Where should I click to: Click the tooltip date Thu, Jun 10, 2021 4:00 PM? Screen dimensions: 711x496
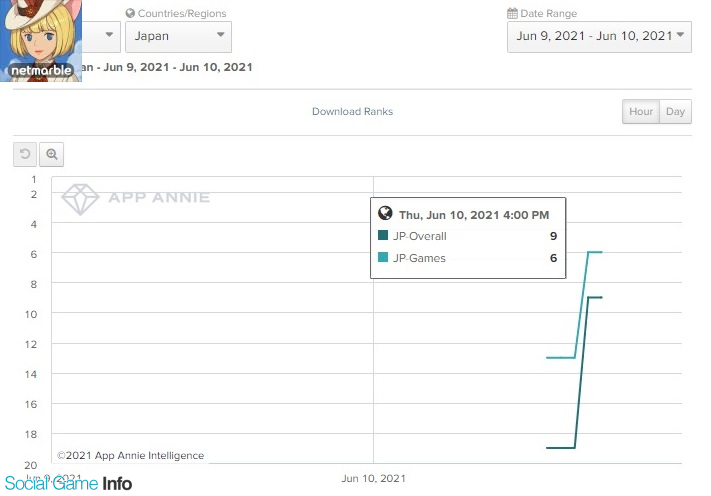coord(474,215)
